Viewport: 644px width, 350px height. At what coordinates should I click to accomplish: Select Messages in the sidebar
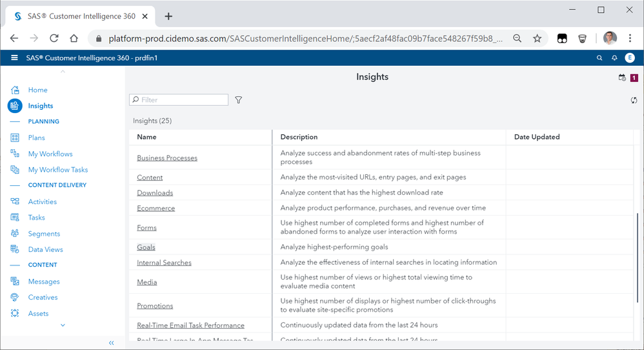[x=44, y=282]
